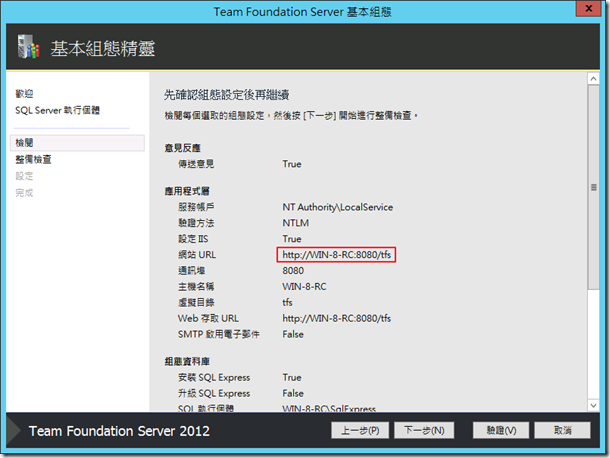Click the 安裝 SQL Express True value
610x458 pixels.
pyautogui.click(x=292, y=377)
